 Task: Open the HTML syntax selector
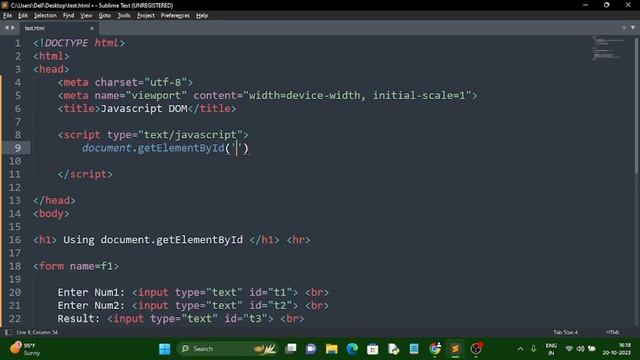(x=612, y=332)
